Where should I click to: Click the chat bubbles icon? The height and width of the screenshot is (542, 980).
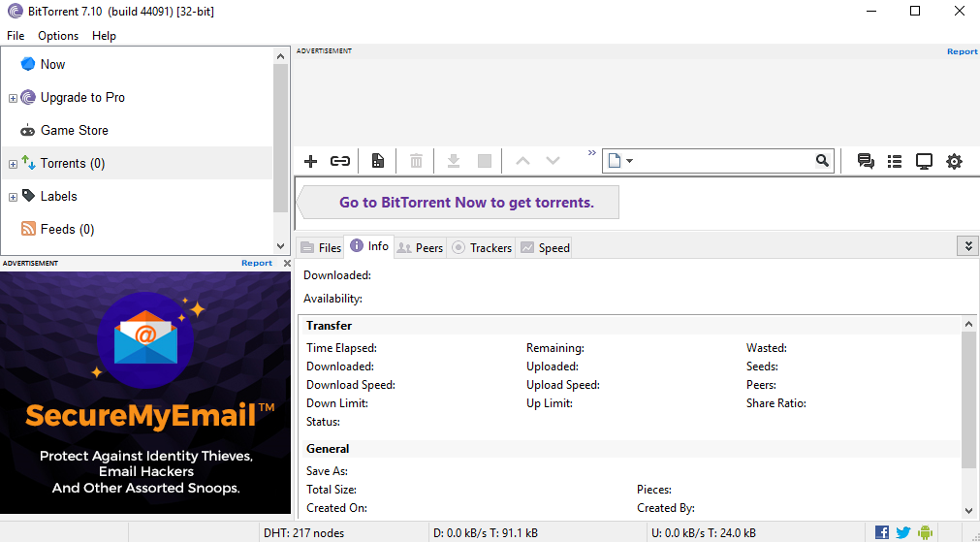point(866,161)
